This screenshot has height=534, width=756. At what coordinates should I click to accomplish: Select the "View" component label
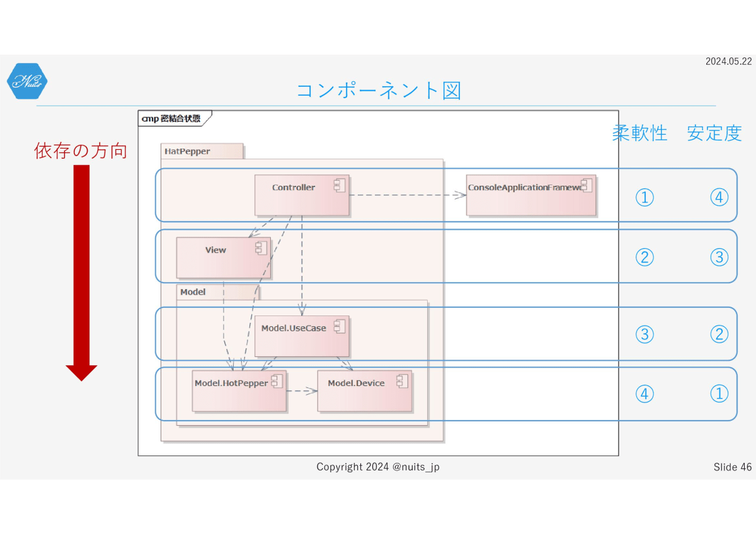coord(215,250)
